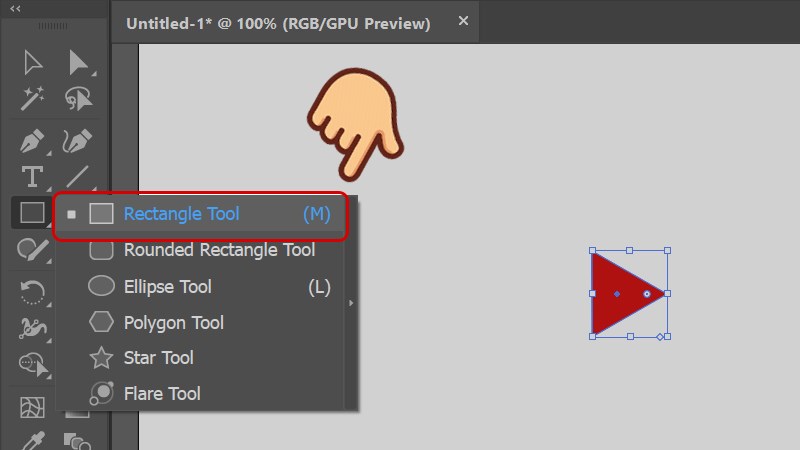Pick Star Tool from the flyout
Image resolution: width=800 pixels, height=450 pixels.
coord(158,358)
